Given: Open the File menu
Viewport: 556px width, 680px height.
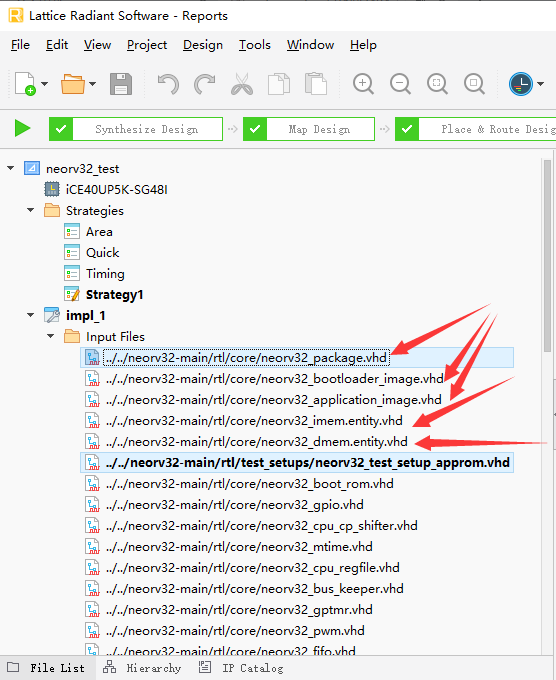Looking at the screenshot, I should pos(20,45).
